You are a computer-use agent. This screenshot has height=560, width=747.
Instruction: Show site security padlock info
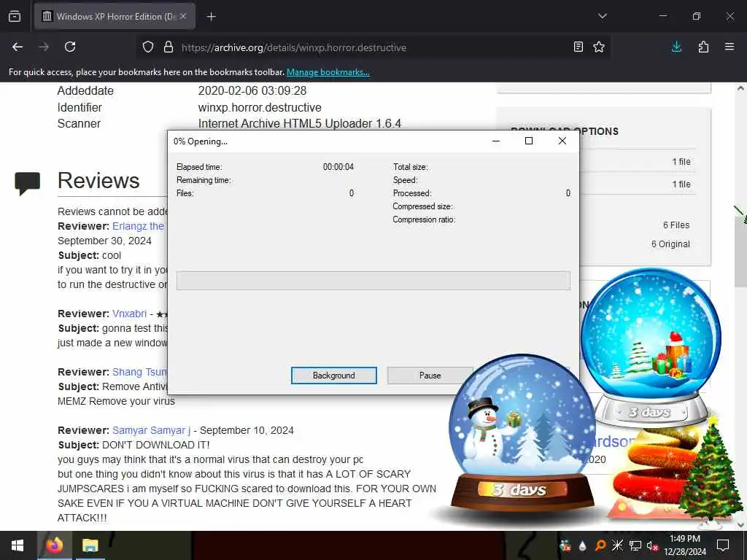169,47
